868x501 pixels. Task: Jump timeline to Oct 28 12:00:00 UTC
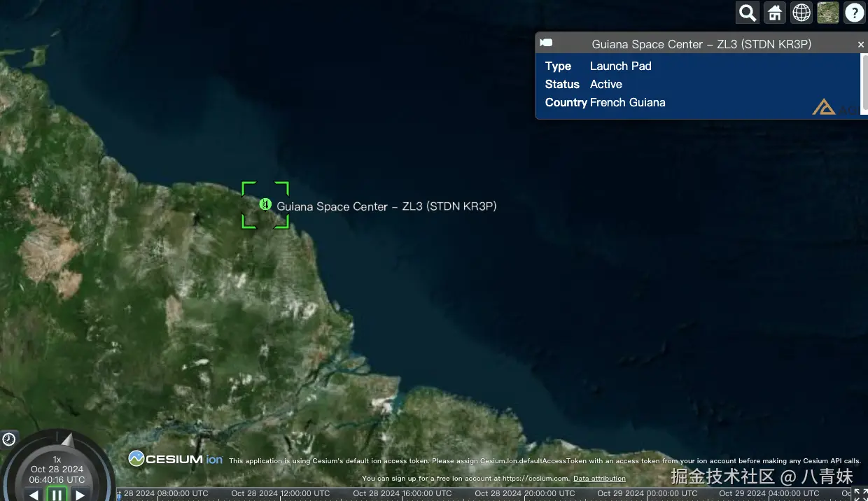[280, 493]
